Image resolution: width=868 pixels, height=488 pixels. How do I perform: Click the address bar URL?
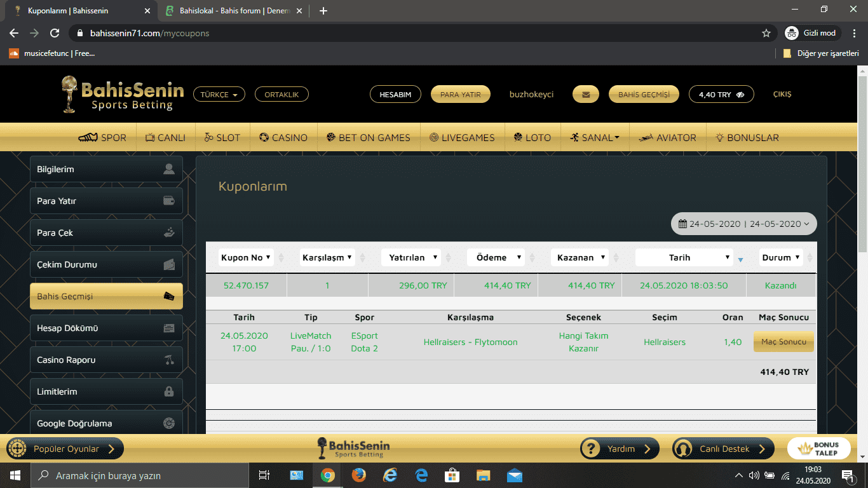click(149, 33)
